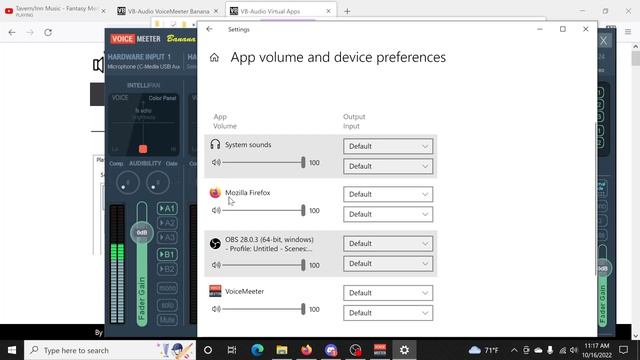Toggle B2 bus on VoiceMeeter Hardware Input 1
640x360 pixels.
(167, 269)
